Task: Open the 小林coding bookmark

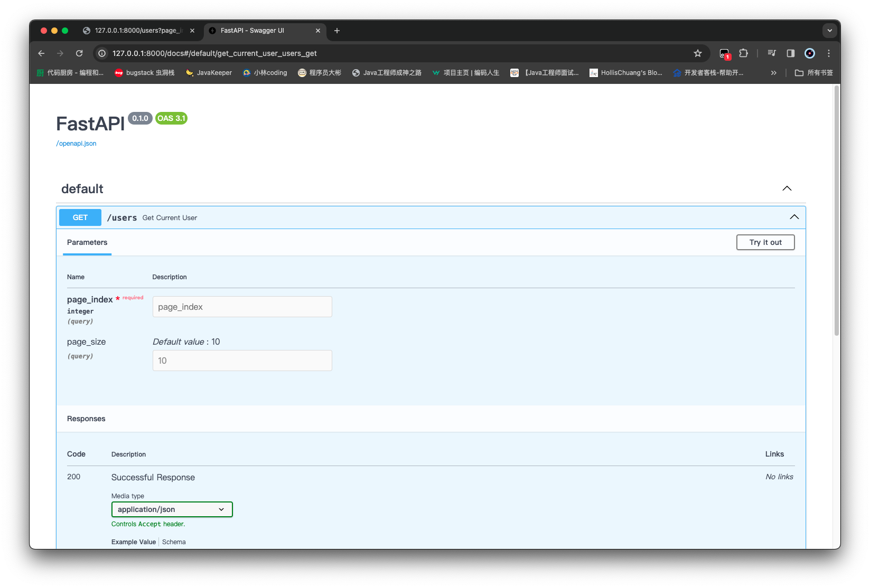Action: [x=265, y=73]
